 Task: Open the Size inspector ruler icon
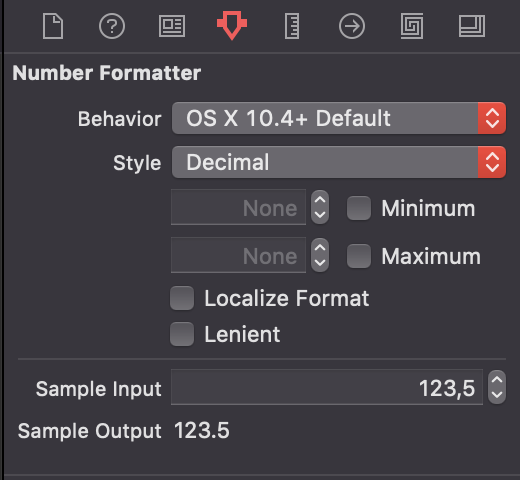click(x=292, y=26)
